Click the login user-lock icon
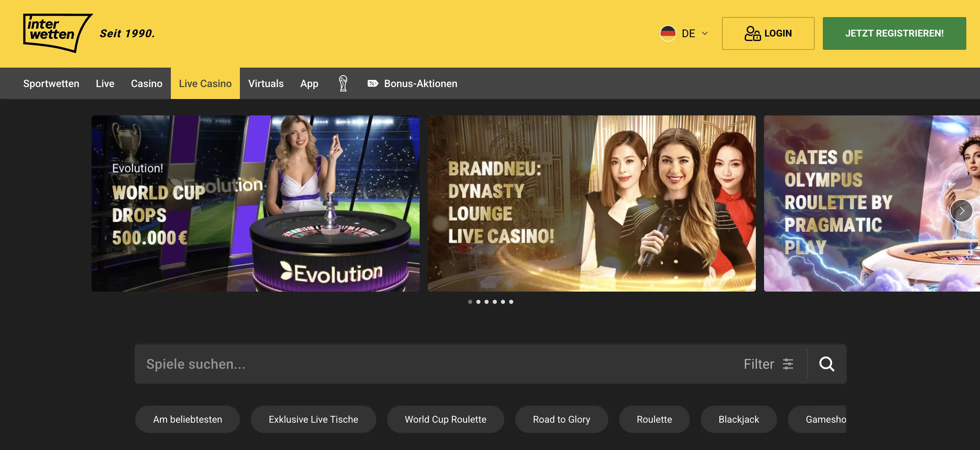This screenshot has height=450, width=980. coord(752,33)
